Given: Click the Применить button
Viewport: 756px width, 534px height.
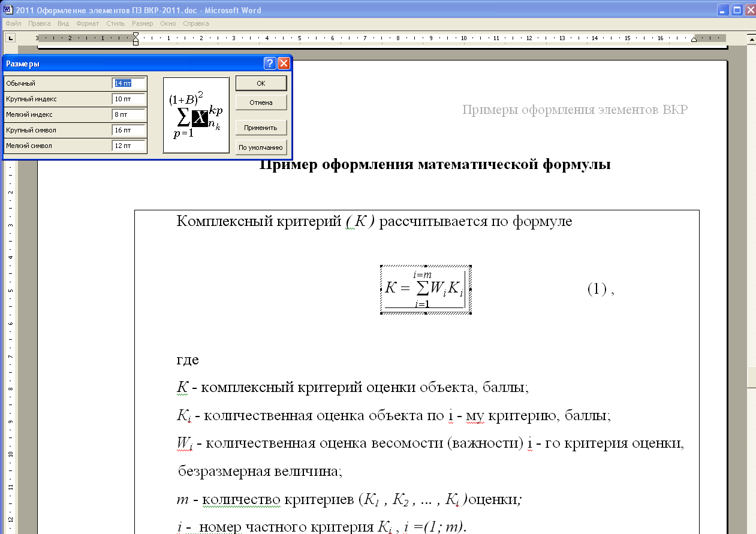Looking at the screenshot, I should (x=261, y=128).
